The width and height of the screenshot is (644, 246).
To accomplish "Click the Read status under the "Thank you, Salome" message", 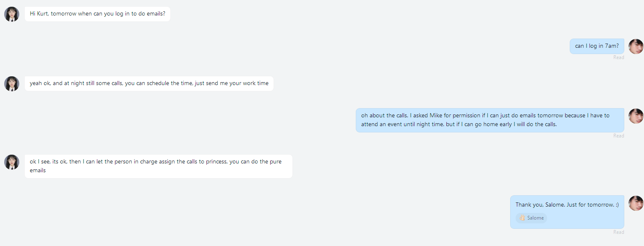I will point(618,232).
